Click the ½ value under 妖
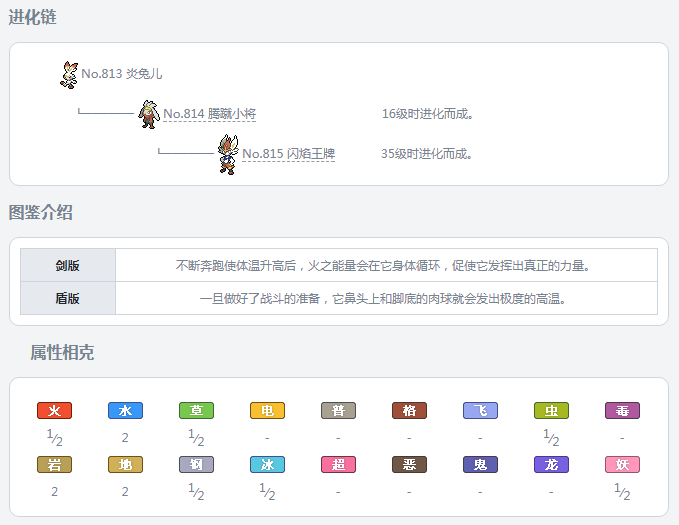This screenshot has height=525, width=679. tap(622, 492)
